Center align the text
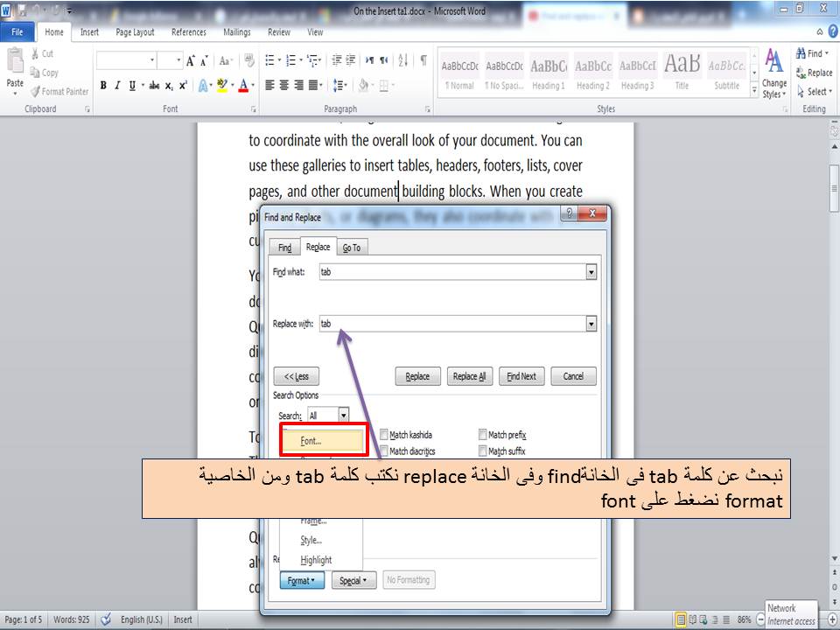This screenshot has height=630, width=840. click(x=284, y=85)
